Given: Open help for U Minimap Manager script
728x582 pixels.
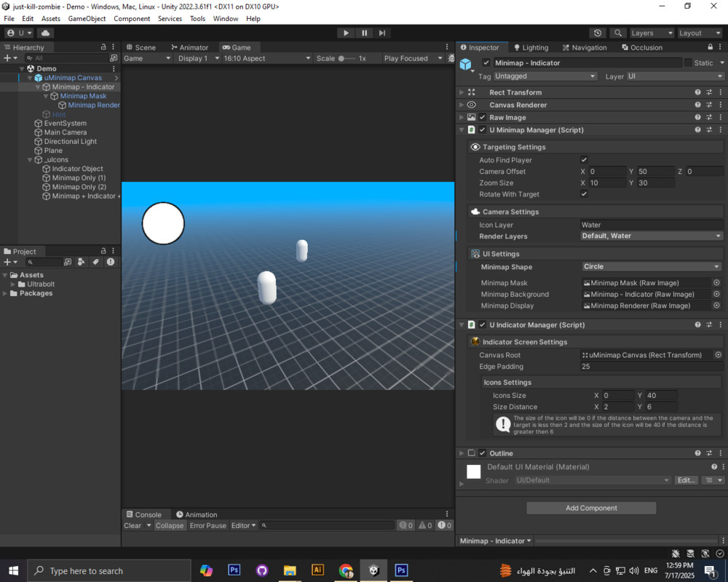Looking at the screenshot, I should click(x=697, y=130).
